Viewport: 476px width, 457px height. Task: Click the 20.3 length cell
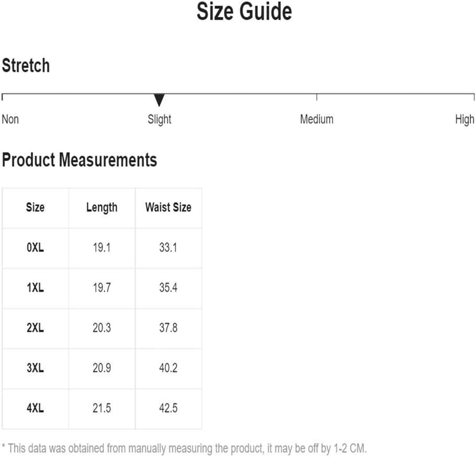coord(102,328)
